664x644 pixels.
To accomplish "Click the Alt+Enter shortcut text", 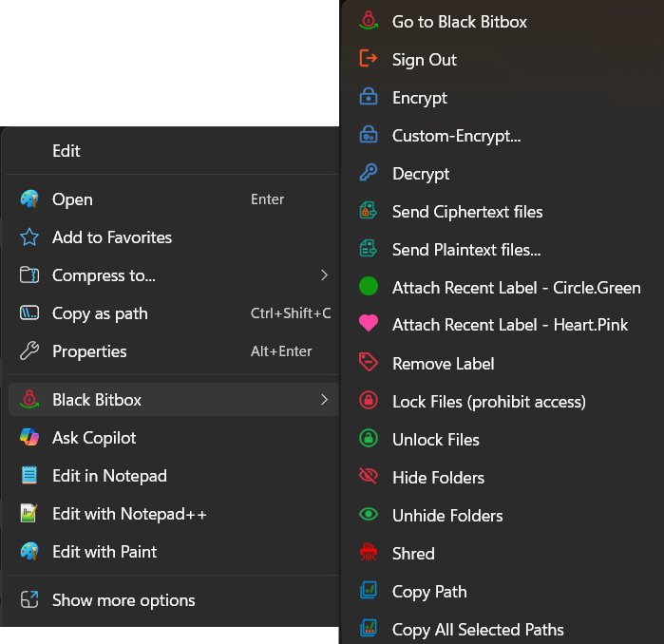I will tap(281, 351).
